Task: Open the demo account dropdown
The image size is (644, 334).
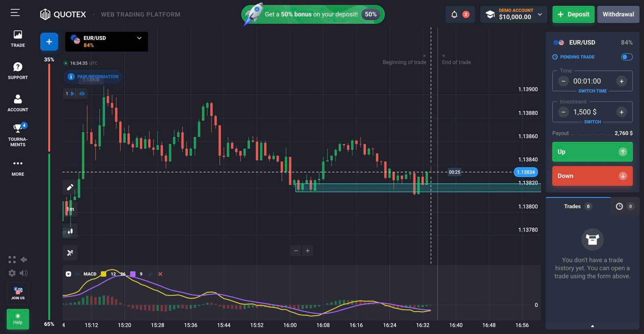Action: 514,14
